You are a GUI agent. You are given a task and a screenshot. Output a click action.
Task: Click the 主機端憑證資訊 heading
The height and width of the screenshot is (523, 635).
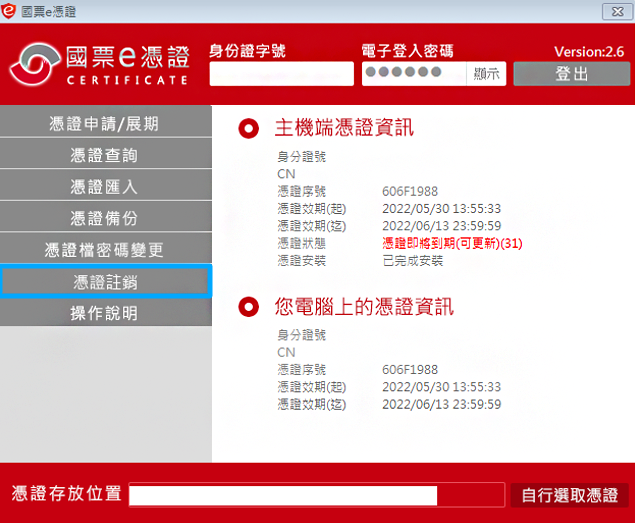coord(344,128)
